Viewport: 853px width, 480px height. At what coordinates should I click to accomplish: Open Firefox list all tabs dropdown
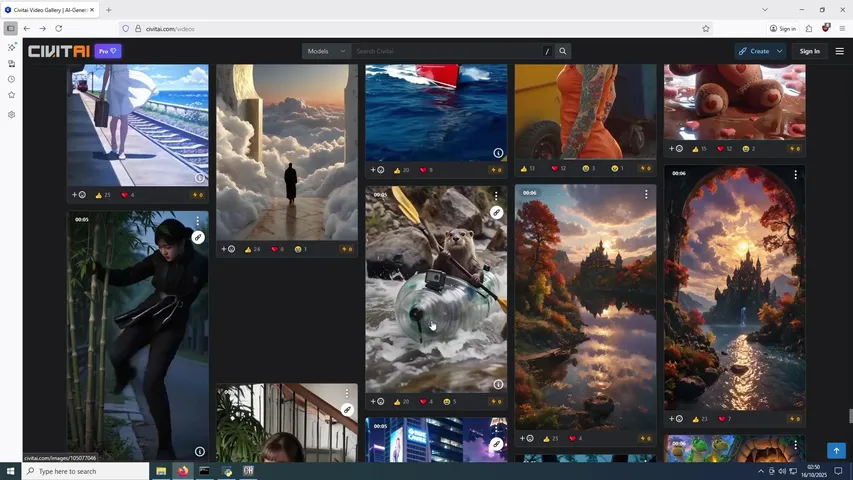pyautogui.click(x=765, y=10)
